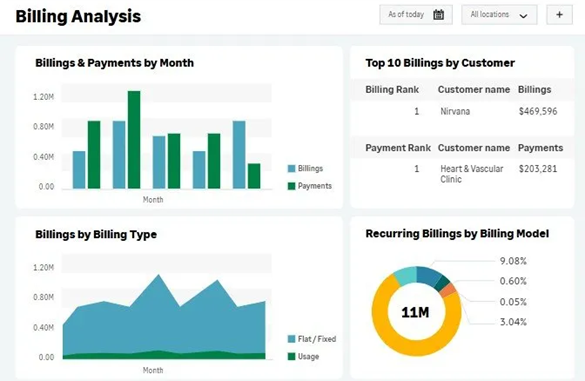Click the Payment Rank column header

point(398,148)
